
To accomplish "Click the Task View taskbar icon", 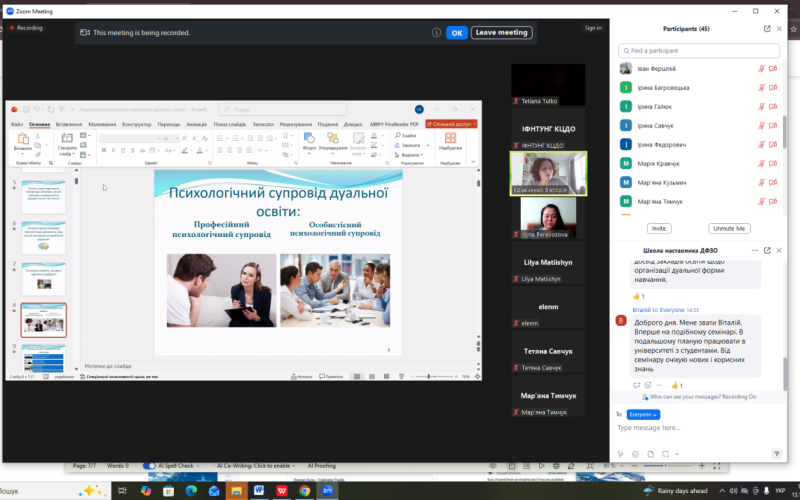I will pyautogui.click(x=122, y=491).
